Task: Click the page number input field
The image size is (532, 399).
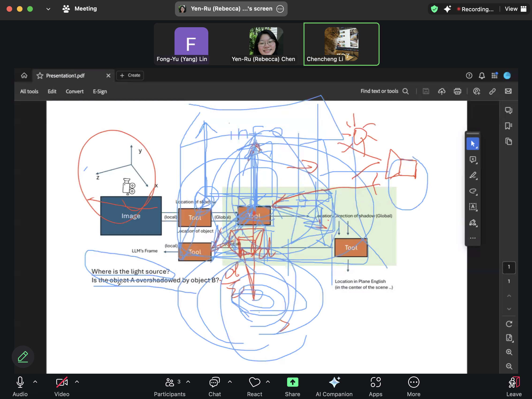Action: click(509, 267)
